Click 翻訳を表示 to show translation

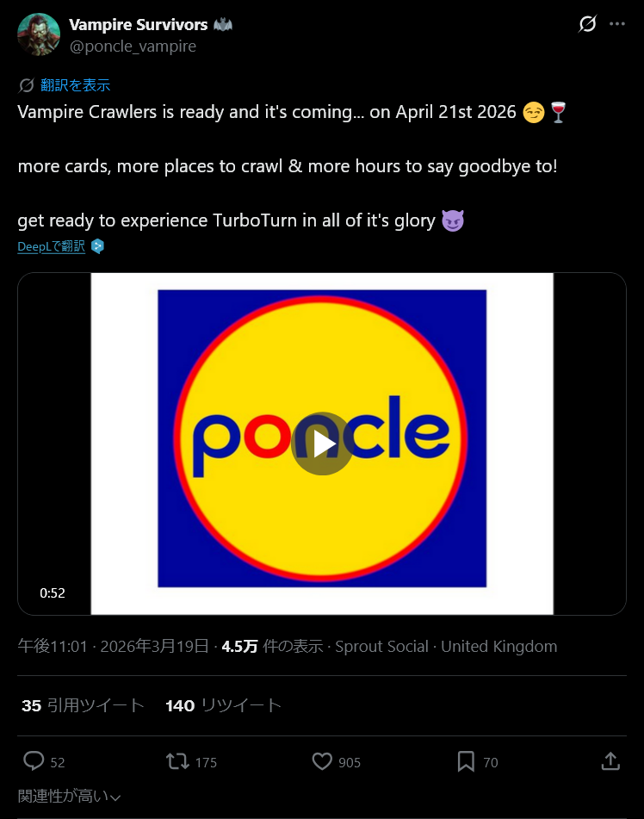tap(75, 85)
